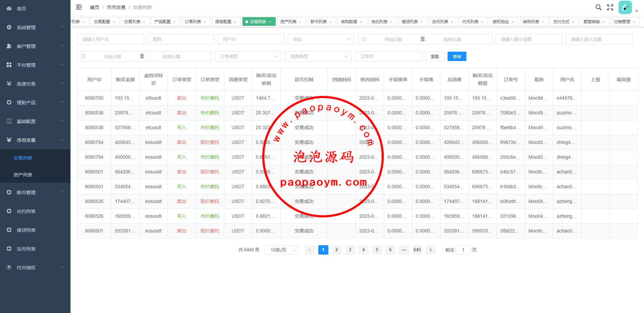Close the 申购数据 tab

pyautogui.click(x=361, y=22)
